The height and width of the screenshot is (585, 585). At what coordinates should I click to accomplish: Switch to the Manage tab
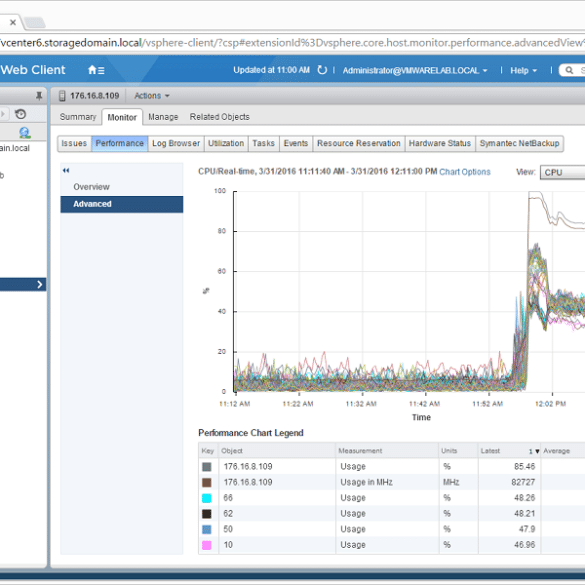click(163, 117)
